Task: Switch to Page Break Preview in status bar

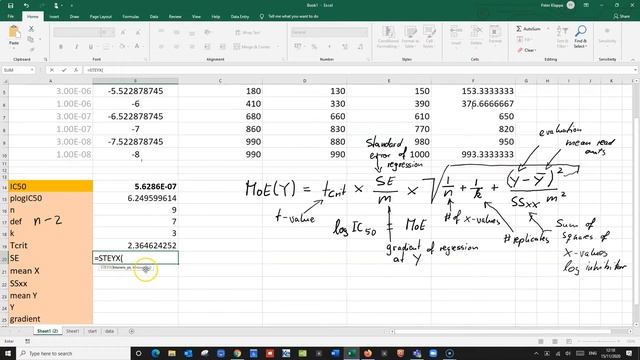Action: 569,341
